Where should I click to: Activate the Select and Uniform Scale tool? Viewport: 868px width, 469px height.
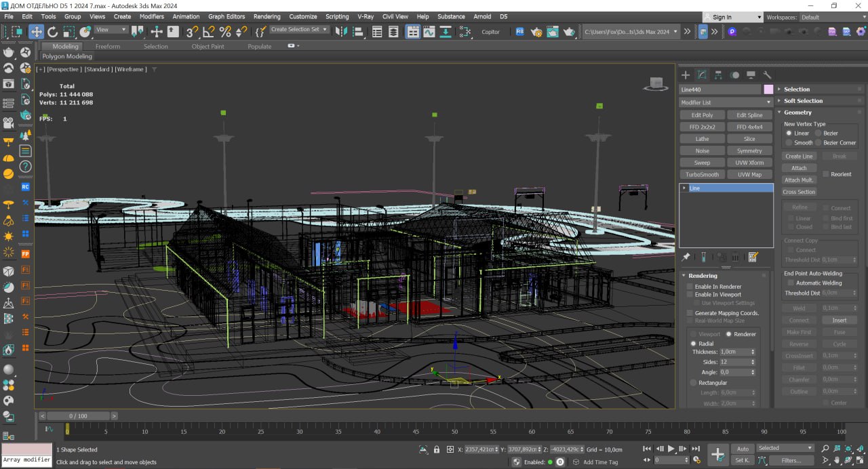pos(68,31)
